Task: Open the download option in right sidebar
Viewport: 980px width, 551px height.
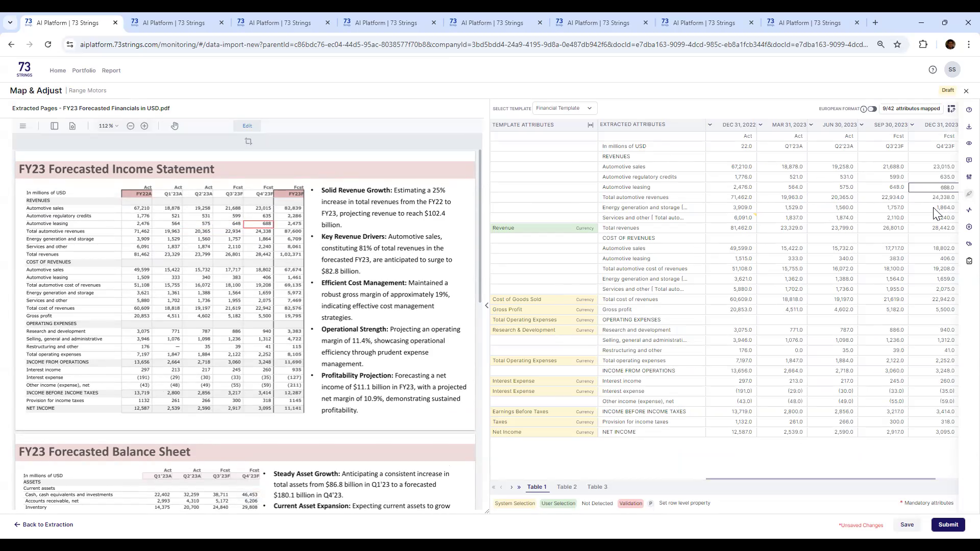Action: click(x=969, y=126)
